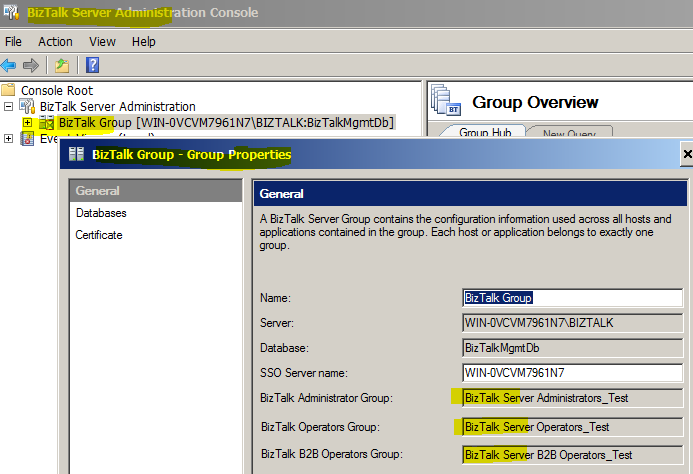Switch to the New Query tab
693x474 pixels.
point(569,133)
